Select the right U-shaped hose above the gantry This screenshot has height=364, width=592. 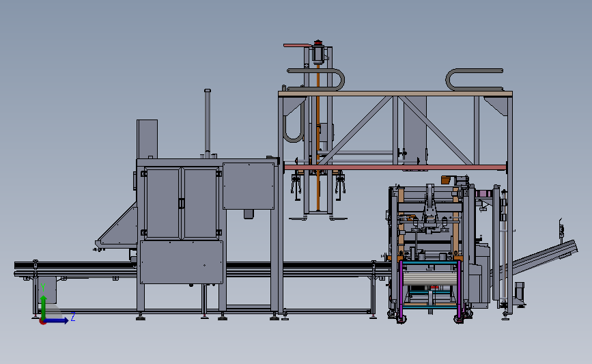[474, 80]
